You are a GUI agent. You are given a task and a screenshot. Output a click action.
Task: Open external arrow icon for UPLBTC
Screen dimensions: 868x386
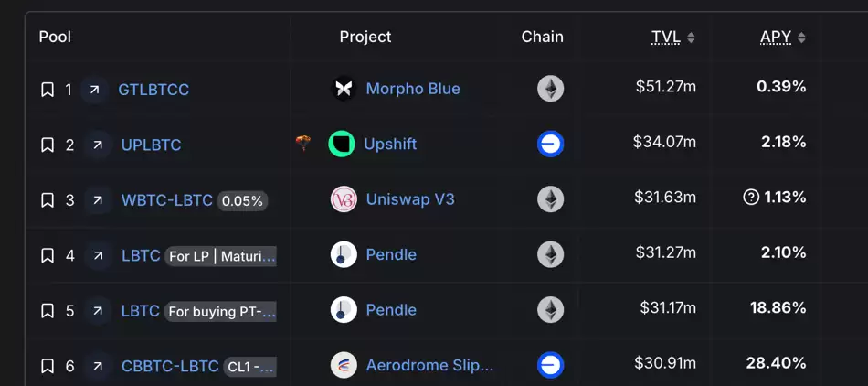point(95,145)
